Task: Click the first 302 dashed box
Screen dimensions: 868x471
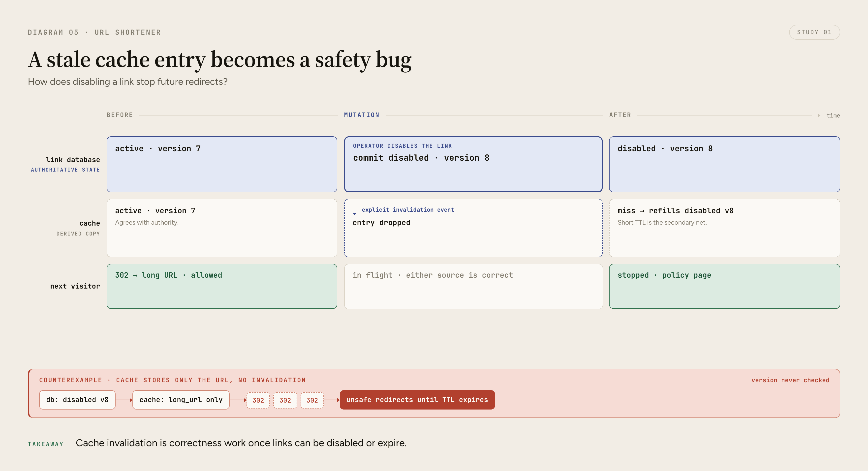Action: pos(258,400)
